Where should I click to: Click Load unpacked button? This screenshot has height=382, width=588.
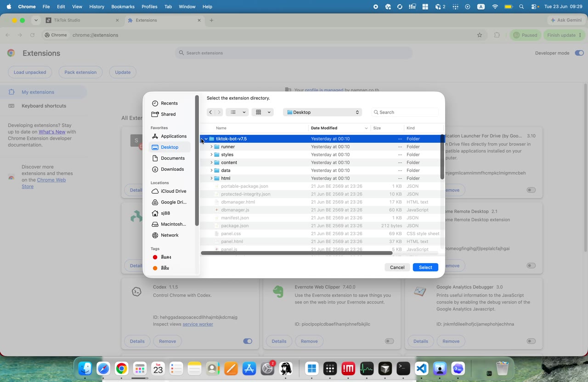30,72
